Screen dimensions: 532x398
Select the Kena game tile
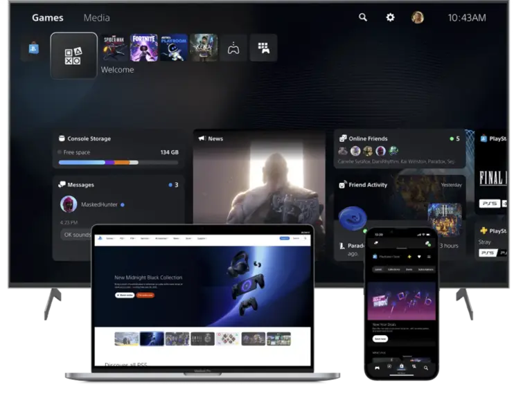click(204, 48)
